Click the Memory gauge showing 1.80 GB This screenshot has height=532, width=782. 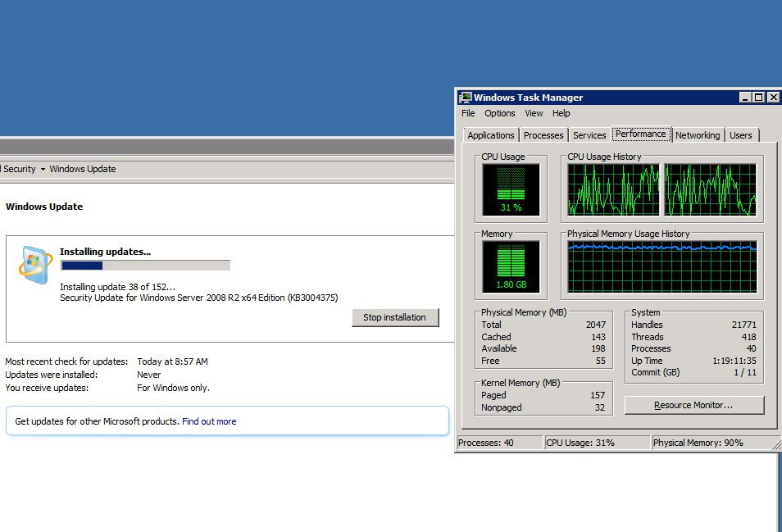point(511,266)
